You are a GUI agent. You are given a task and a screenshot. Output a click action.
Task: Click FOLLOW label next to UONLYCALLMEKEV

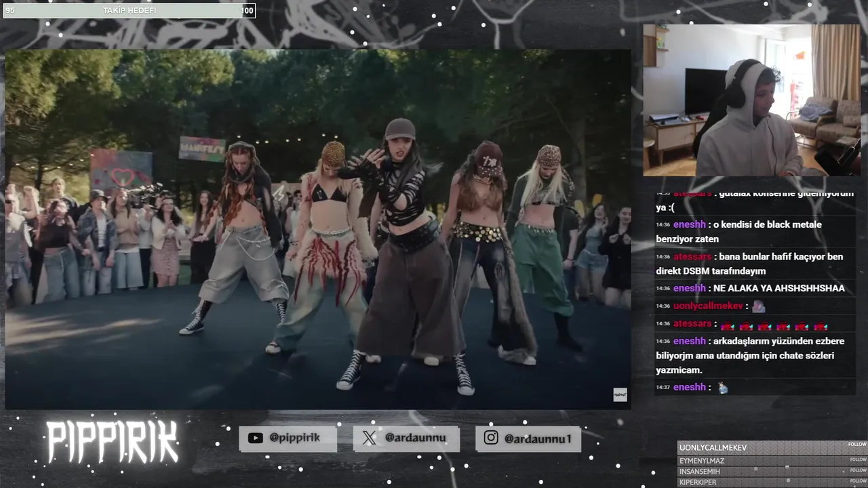coord(857,445)
